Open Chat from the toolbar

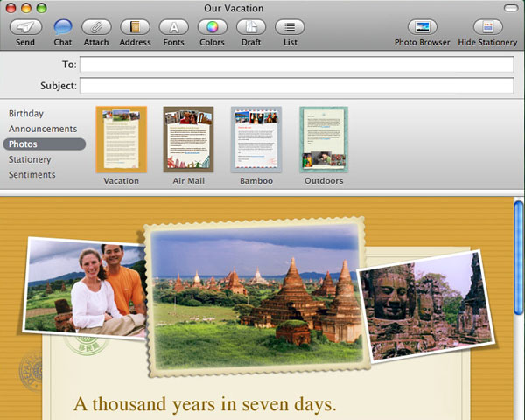click(x=62, y=27)
